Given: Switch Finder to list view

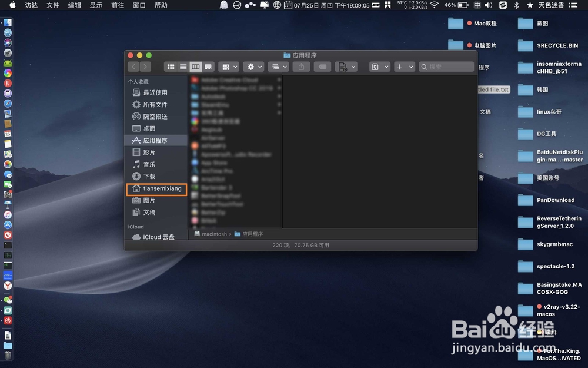Looking at the screenshot, I should [x=183, y=67].
